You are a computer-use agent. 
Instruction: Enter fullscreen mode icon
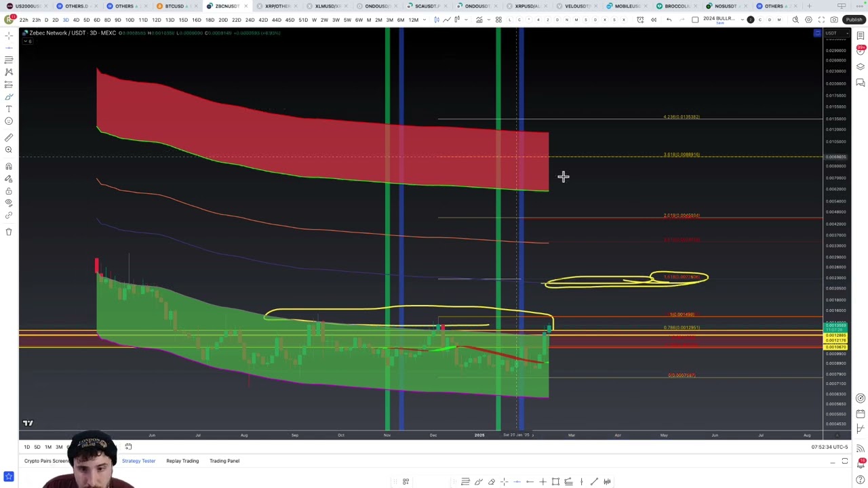click(x=821, y=20)
